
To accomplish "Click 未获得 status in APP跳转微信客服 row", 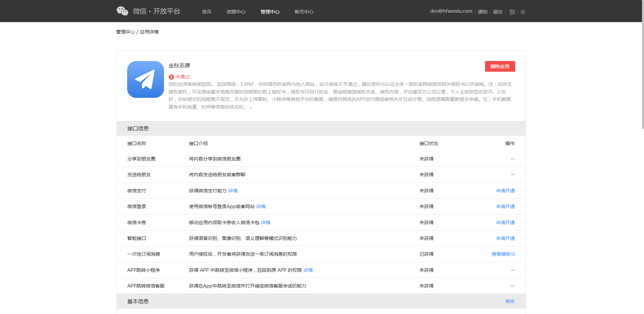I will [426, 286].
